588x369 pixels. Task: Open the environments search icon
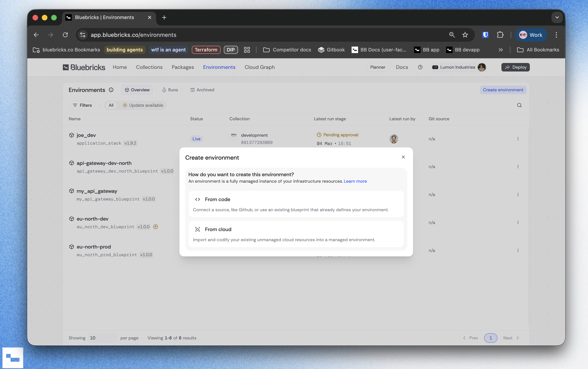tap(519, 105)
